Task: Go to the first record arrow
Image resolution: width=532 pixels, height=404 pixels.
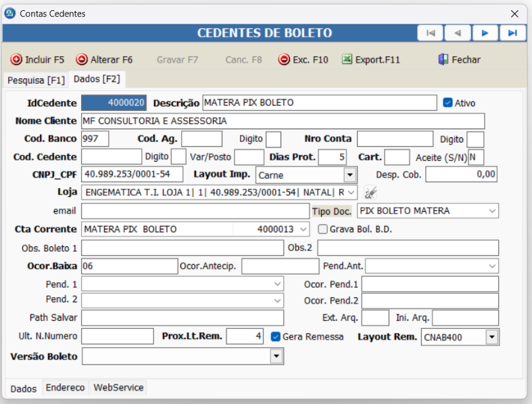Action: (x=431, y=32)
